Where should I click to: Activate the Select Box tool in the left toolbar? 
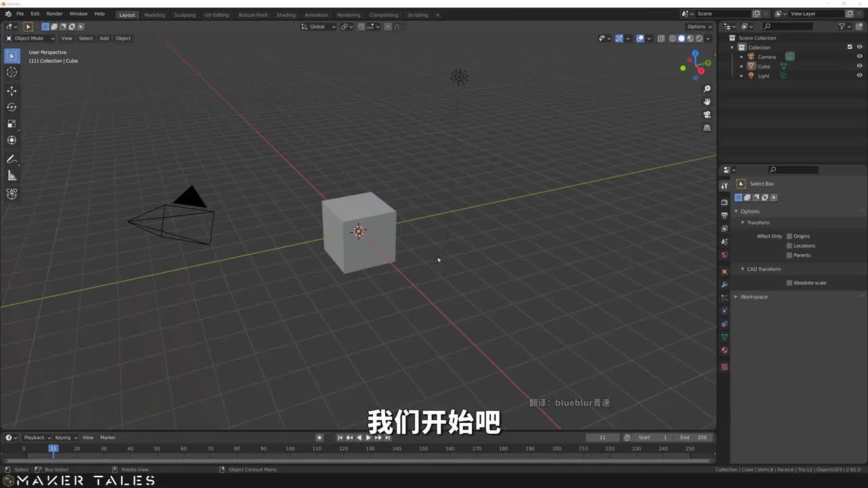tap(12, 56)
